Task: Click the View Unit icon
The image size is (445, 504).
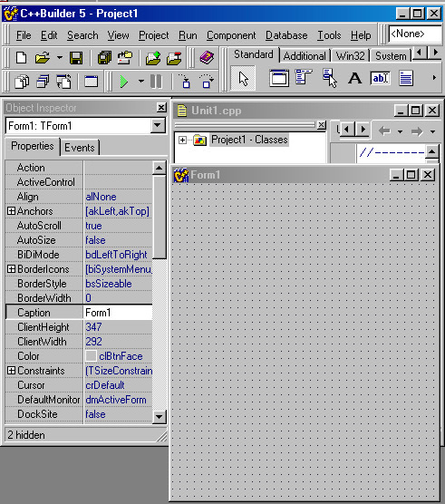Action: coord(22,82)
